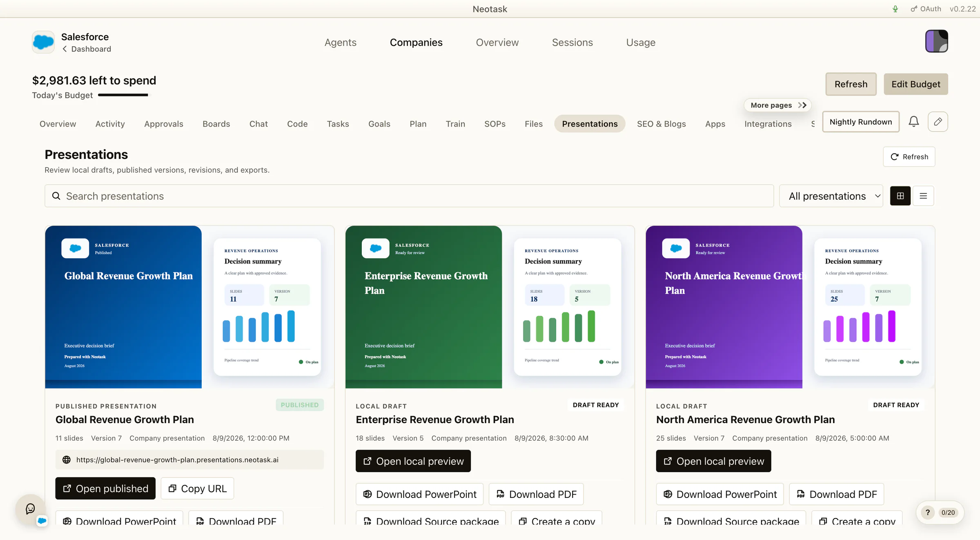Go back to Dashboard
Image resolution: width=980 pixels, height=540 pixels.
(x=87, y=49)
